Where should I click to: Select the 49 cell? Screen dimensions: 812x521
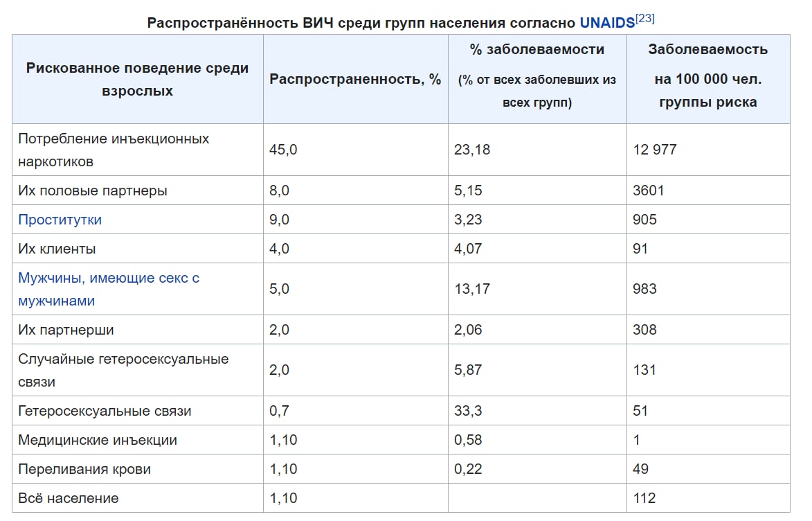pyautogui.click(x=708, y=468)
